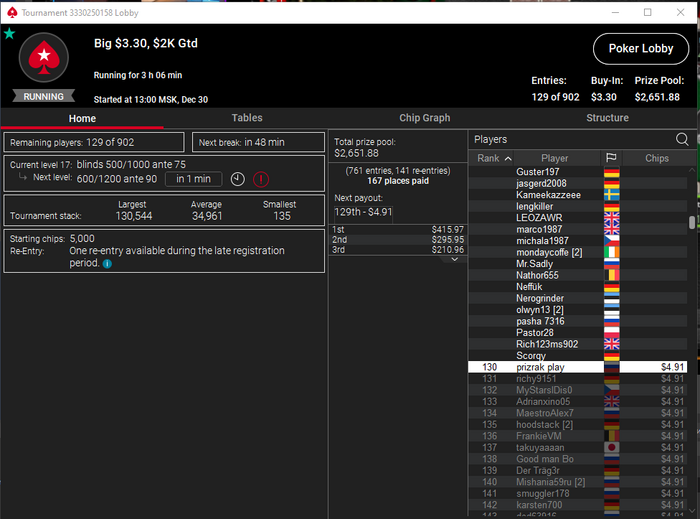
Task: Click the red exclamation alert icon
Action: (261, 179)
